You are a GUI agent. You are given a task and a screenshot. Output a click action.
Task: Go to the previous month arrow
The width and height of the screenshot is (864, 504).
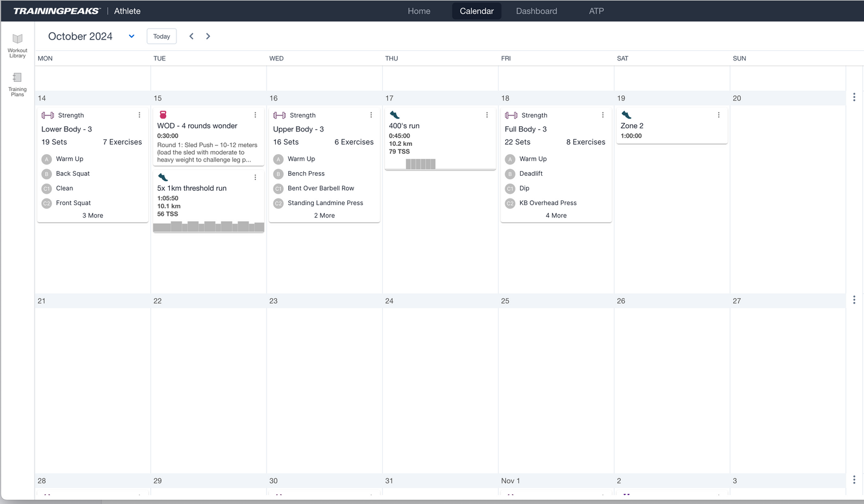tap(191, 36)
